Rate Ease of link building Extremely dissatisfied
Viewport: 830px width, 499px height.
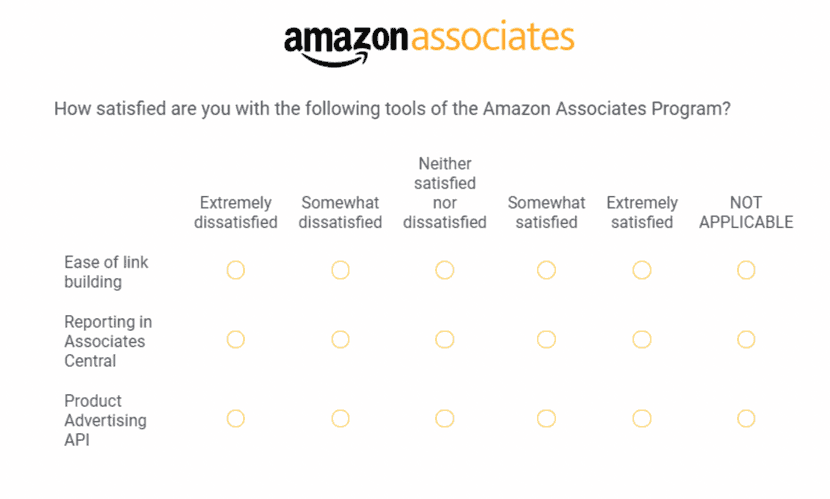[236, 270]
